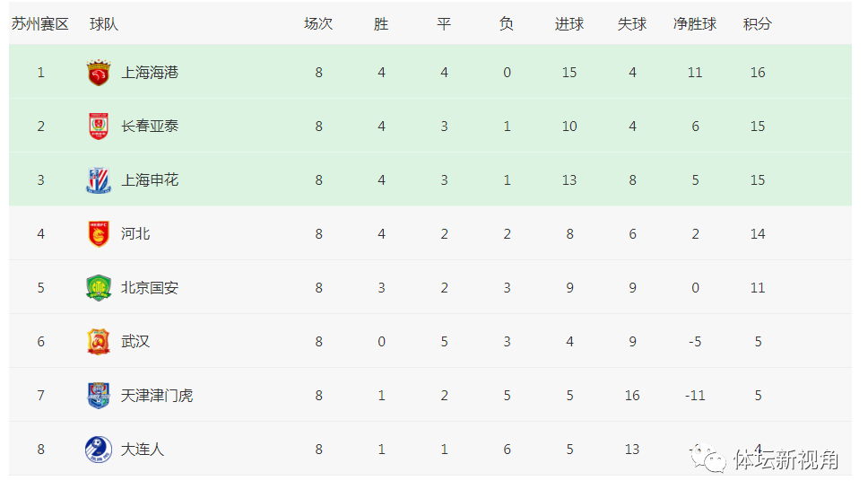Click the Wuhan (武汉) team logo
Image resolution: width=868 pixels, height=498 pixels.
[x=99, y=341]
